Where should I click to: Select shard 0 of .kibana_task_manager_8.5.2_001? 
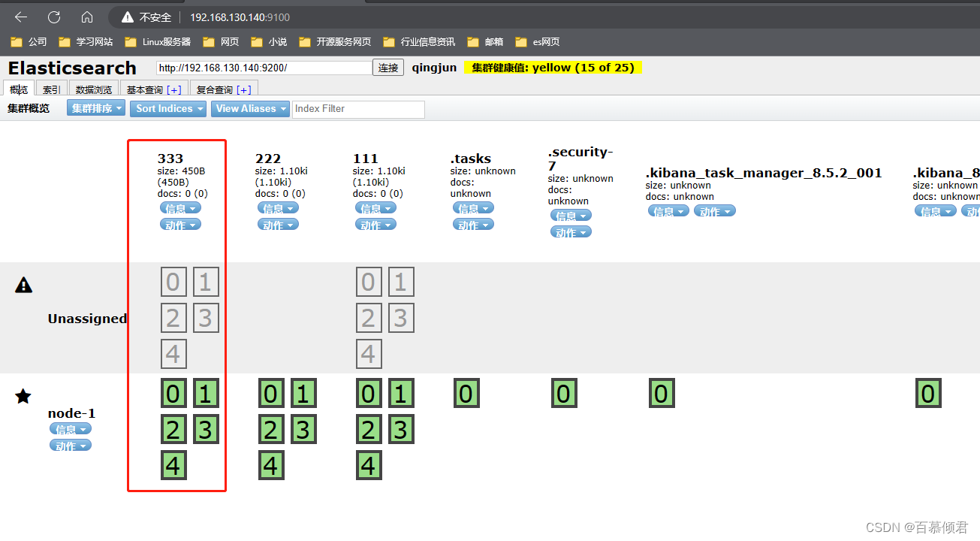[x=661, y=393]
